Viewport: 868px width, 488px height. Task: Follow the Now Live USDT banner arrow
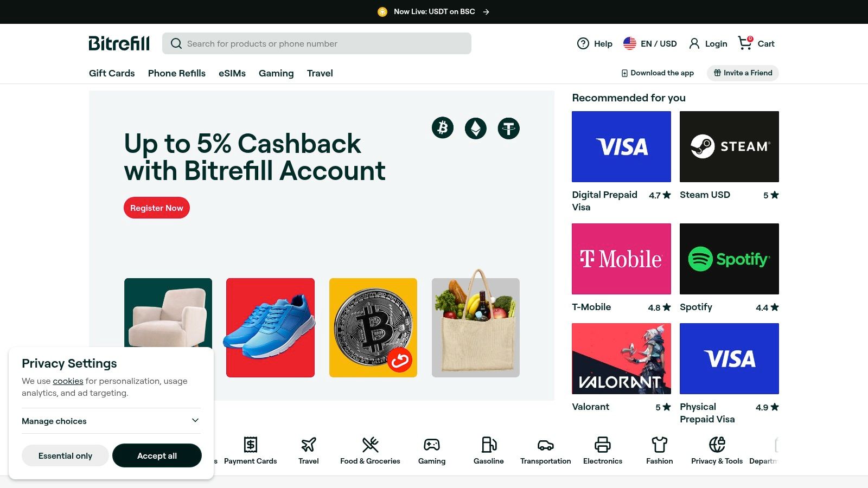pyautogui.click(x=486, y=12)
